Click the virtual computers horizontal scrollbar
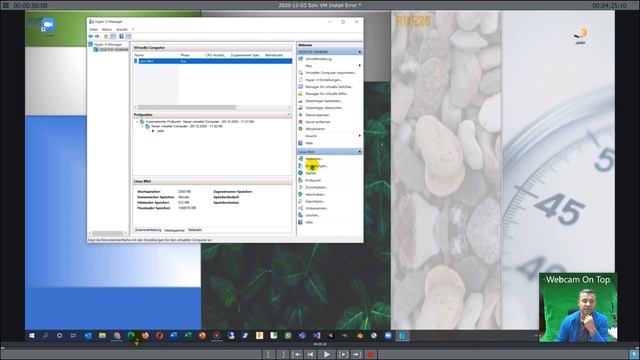The width and height of the screenshot is (640, 360). click(187, 107)
